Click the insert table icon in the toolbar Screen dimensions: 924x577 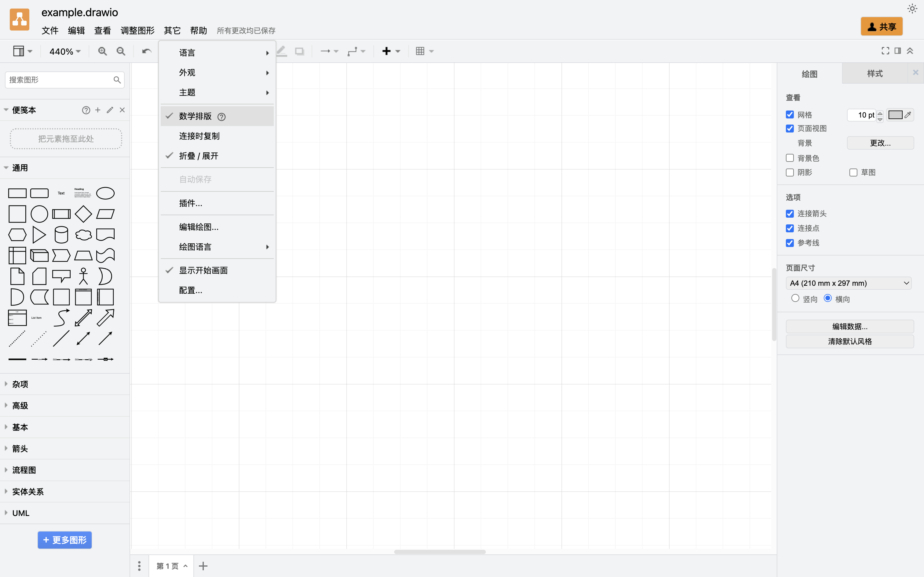click(x=420, y=51)
